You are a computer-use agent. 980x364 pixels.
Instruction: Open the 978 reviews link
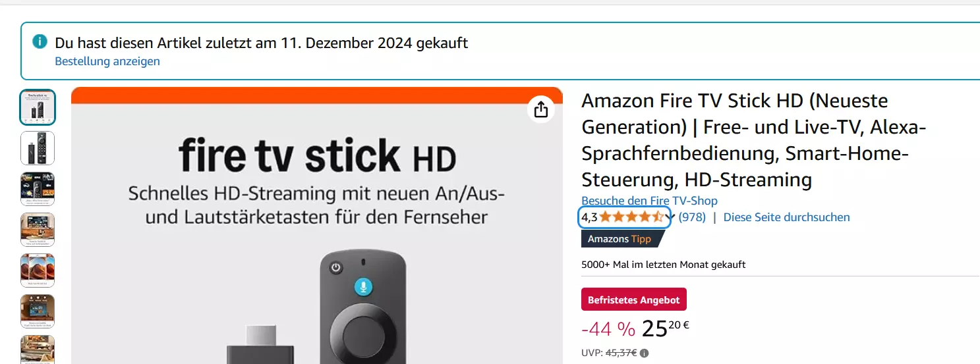pos(692,217)
